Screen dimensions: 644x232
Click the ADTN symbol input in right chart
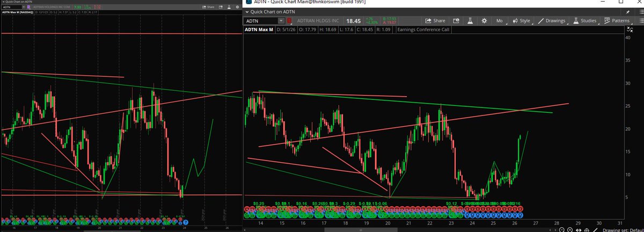pos(261,21)
